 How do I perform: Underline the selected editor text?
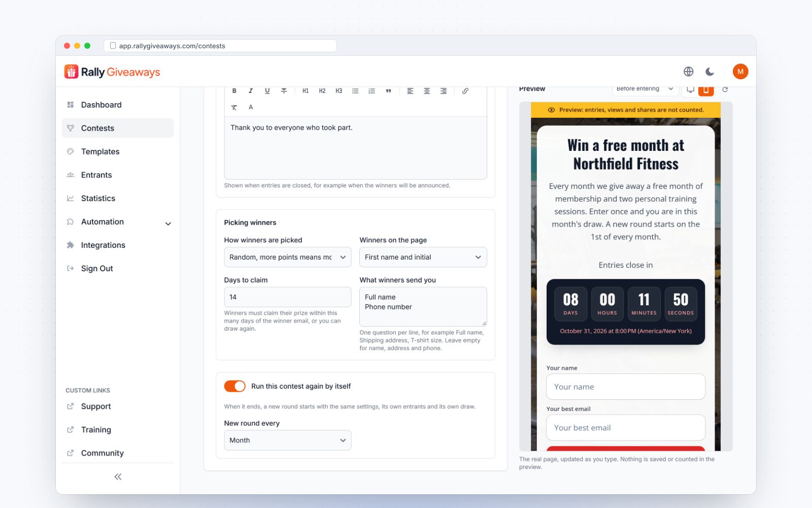[x=267, y=91]
